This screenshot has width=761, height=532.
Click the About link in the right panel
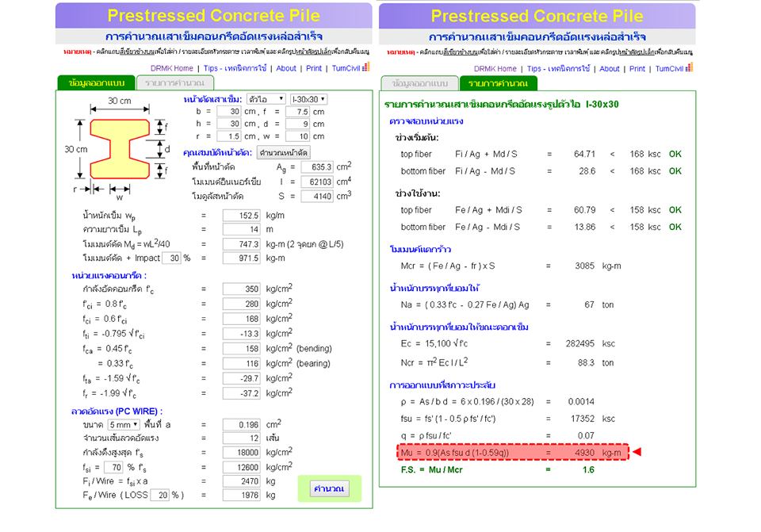click(609, 69)
